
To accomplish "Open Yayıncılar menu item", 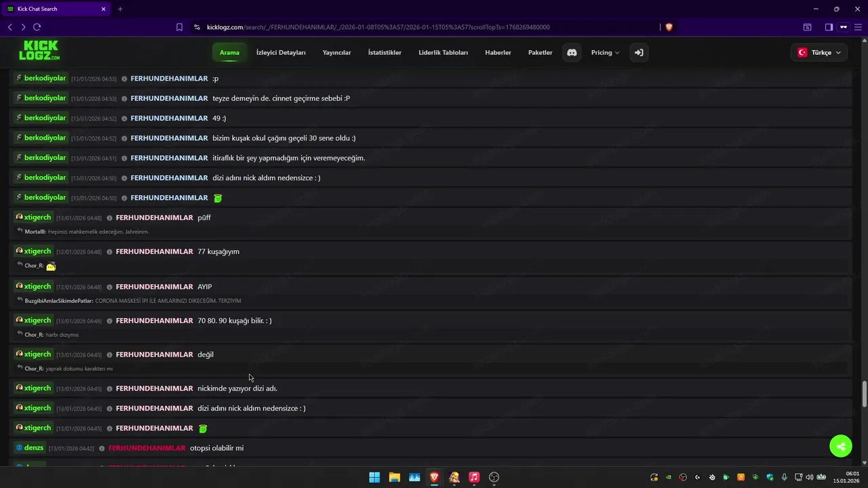I will point(337,52).
